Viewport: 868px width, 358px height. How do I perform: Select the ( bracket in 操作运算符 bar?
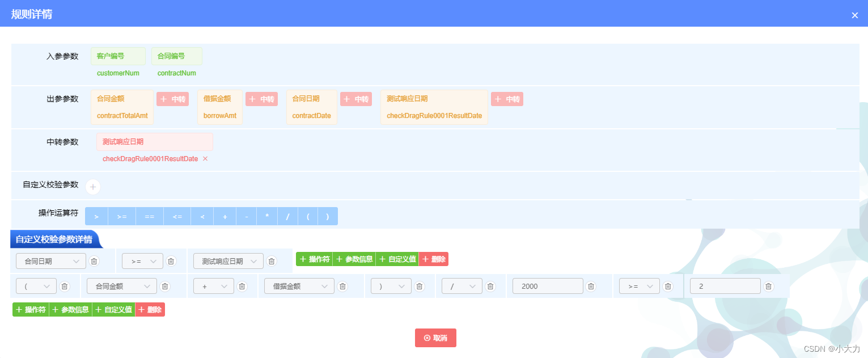click(308, 216)
